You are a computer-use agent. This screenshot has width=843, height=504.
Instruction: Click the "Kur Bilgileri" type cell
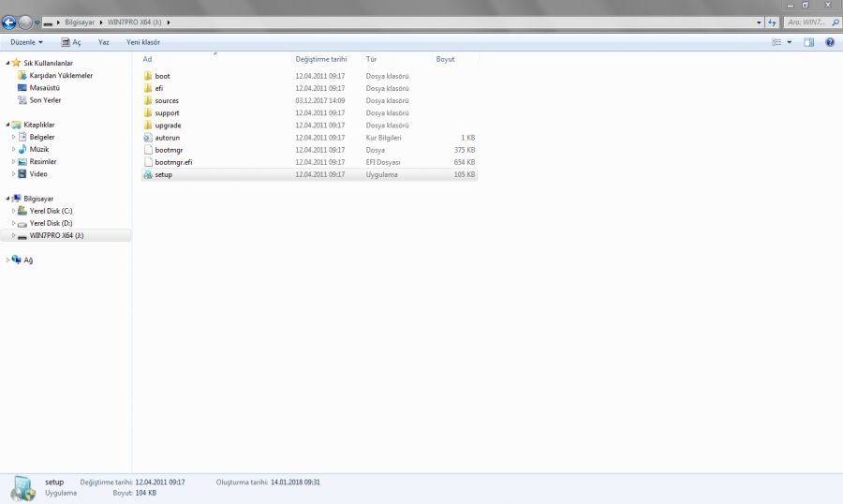(383, 138)
